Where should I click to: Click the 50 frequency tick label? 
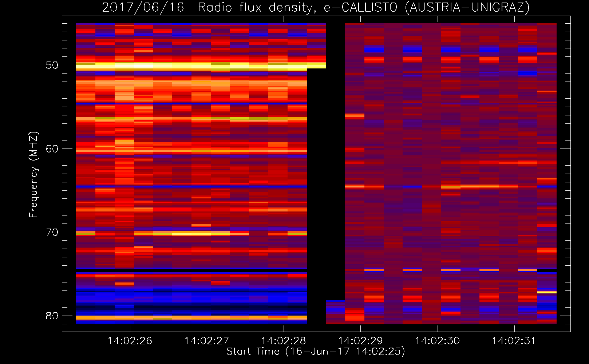(x=52, y=65)
